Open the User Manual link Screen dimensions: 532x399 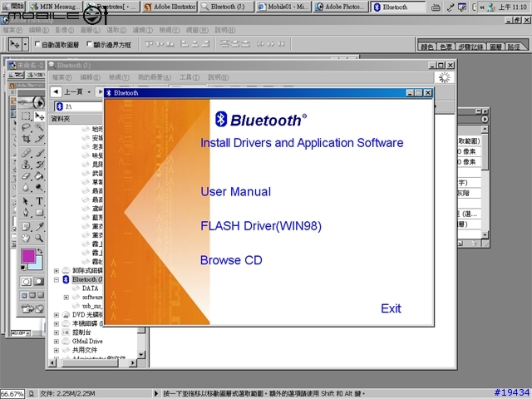point(235,192)
